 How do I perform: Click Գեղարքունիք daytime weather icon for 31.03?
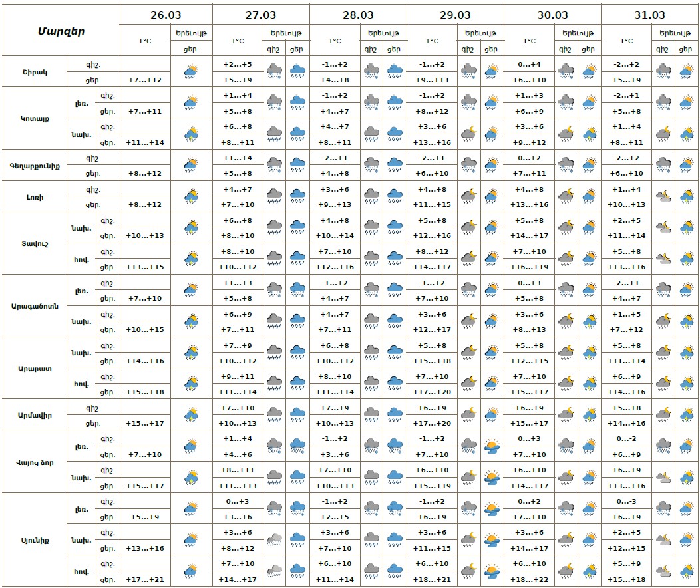pyautogui.click(x=686, y=164)
